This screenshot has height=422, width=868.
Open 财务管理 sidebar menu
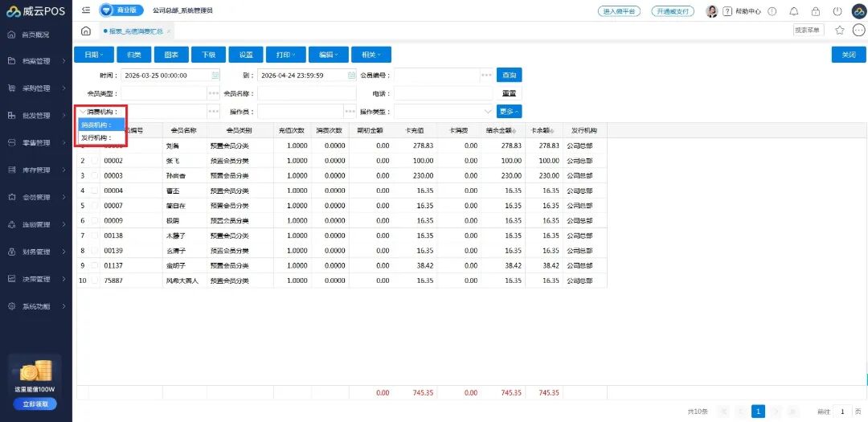[36, 252]
